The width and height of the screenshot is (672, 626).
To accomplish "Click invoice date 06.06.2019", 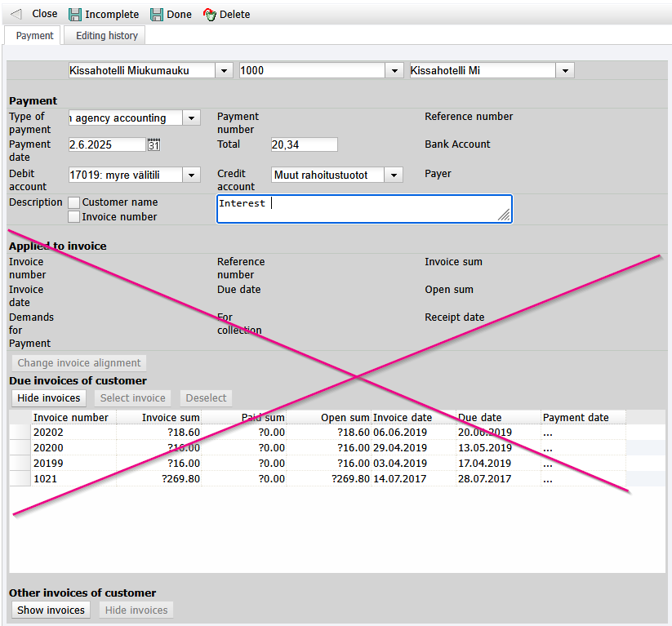I will click(x=400, y=433).
